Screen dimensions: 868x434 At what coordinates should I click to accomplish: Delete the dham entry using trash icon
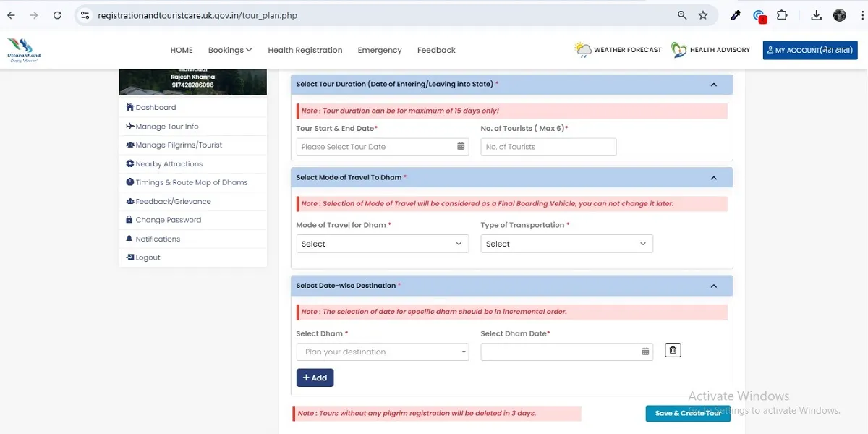(672, 350)
